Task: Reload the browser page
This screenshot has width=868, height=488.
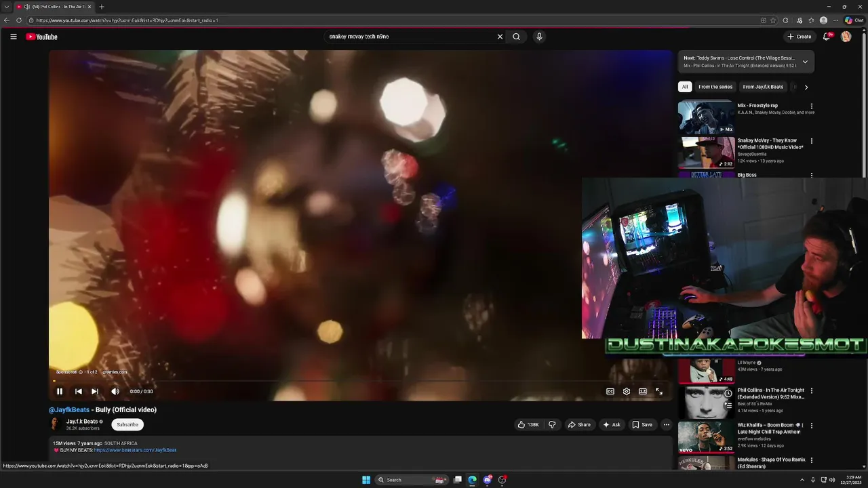Action: coord(19,20)
